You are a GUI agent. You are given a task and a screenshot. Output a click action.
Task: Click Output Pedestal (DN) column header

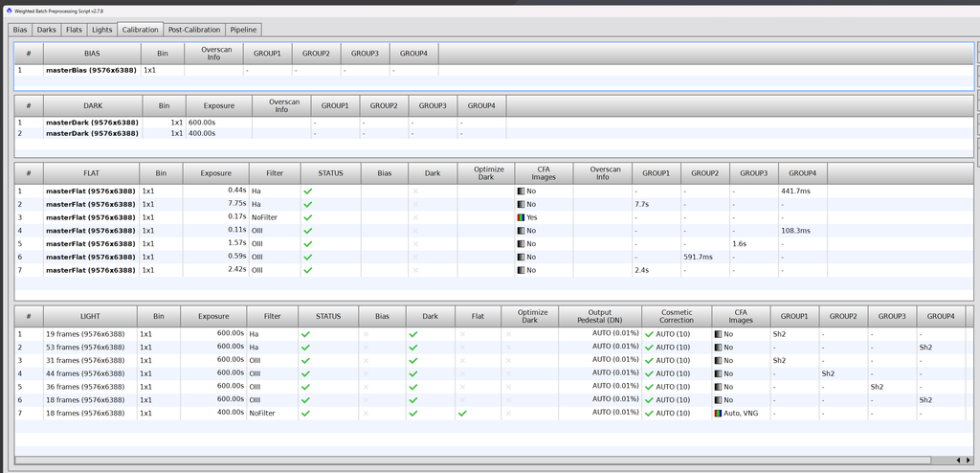600,317
